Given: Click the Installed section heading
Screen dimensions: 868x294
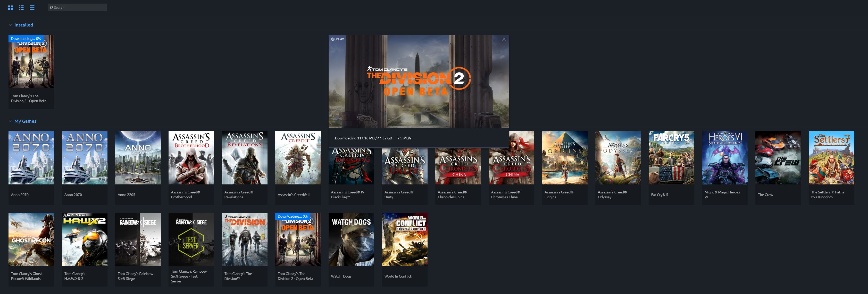Looking at the screenshot, I should 24,25.
